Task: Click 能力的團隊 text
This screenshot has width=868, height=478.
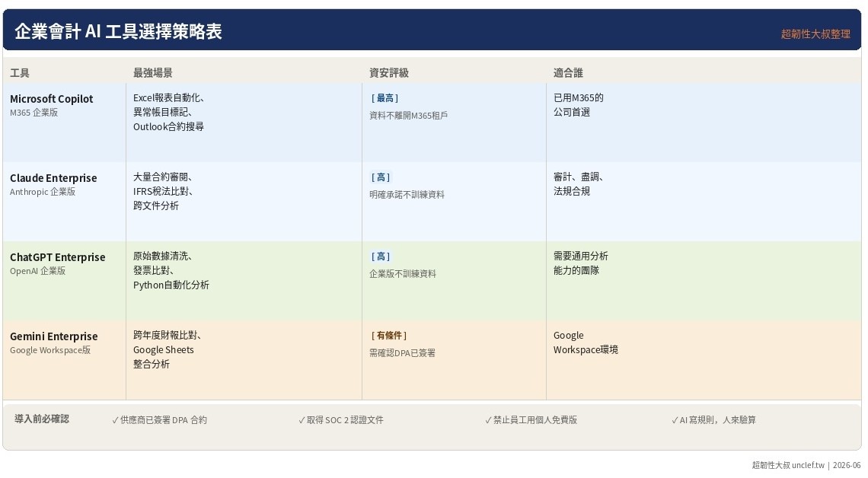Action: click(576, 270)
